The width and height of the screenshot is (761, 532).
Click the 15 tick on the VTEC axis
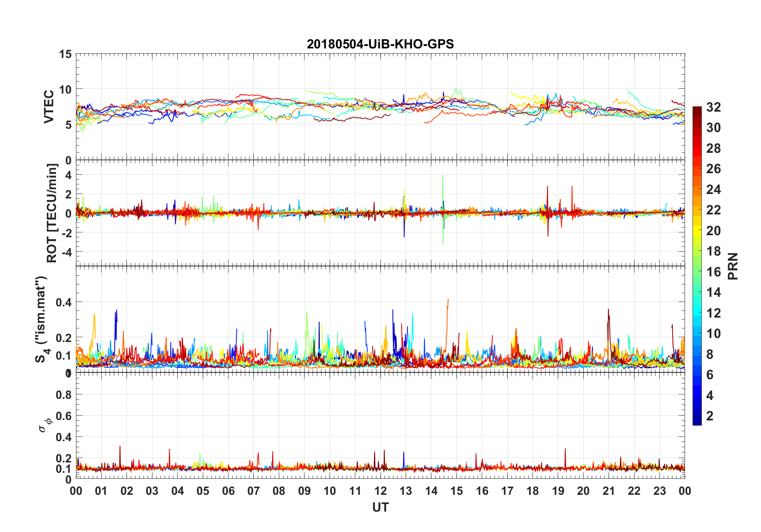(x=66, y=54)
